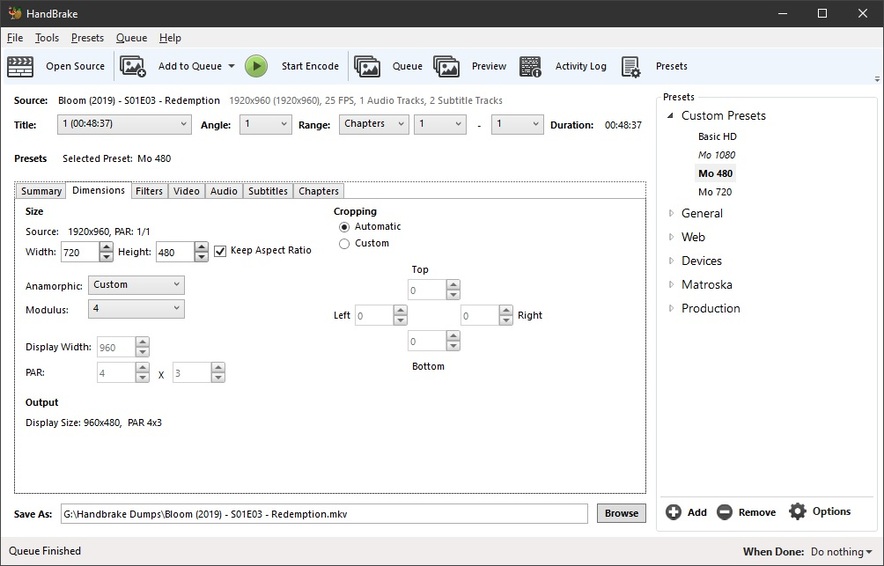The width and height of the screenshot is (884, 566).
Task: Increase Width using the up stepper arrow
Action: click(x=106, y=247)
